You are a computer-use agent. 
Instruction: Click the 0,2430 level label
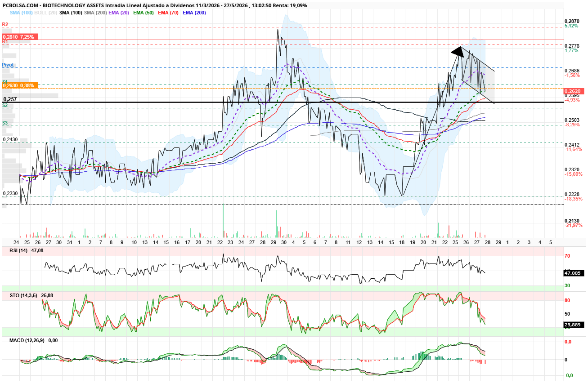coord(10,140)
